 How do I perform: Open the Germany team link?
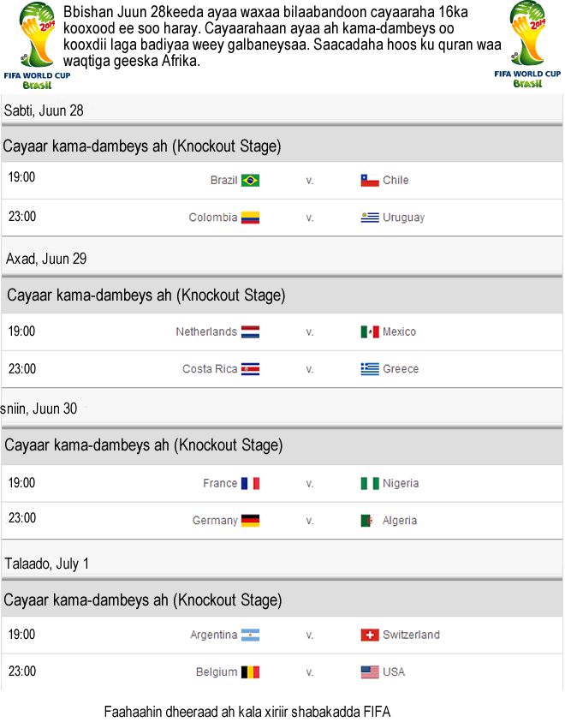coord(215,521)
